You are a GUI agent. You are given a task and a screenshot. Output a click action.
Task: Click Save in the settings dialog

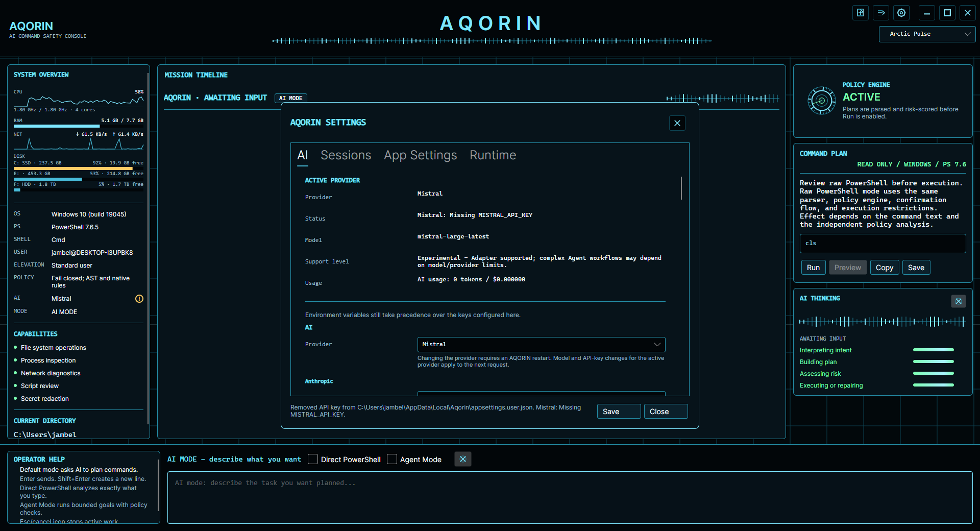tap(619, 412)
